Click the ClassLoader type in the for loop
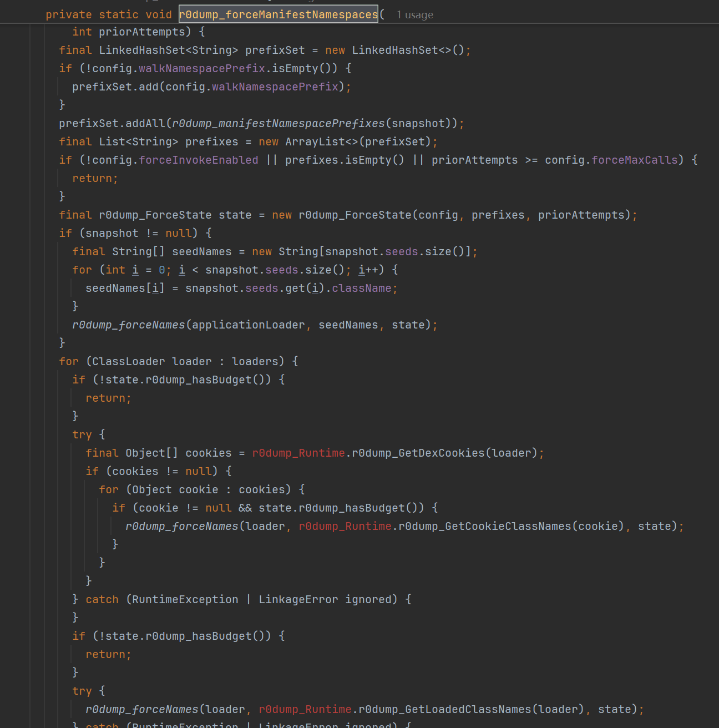The width and height of the screenshot is (719, 728). click(x=129, y=362)
